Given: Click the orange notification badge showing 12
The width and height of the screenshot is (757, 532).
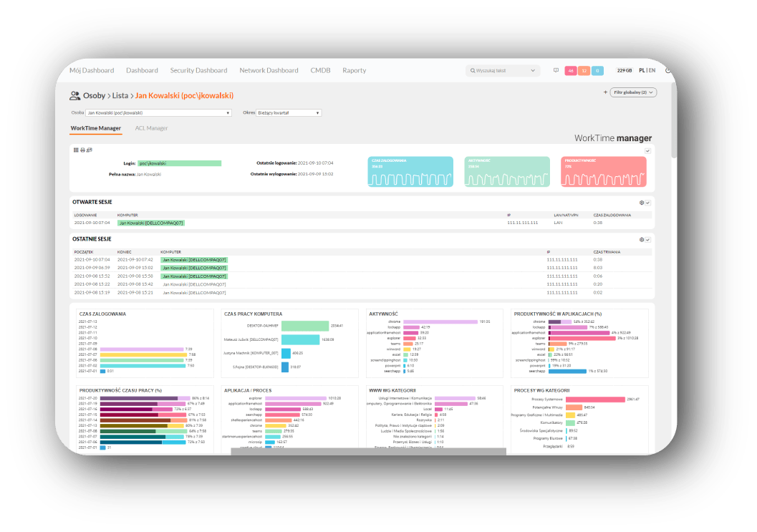Looking at the screenshot, I should (584, 70).
